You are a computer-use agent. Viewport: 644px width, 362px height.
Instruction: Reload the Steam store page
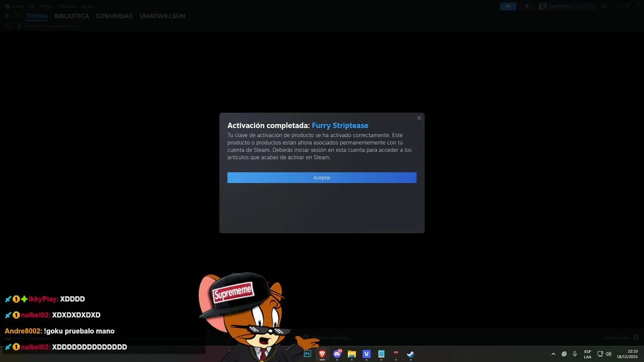(x=8, y=26)
